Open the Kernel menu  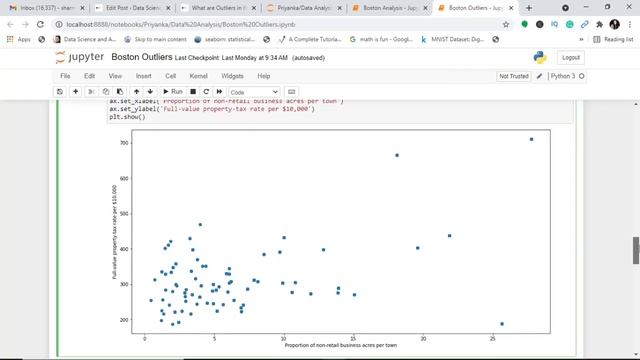[198, 76]
